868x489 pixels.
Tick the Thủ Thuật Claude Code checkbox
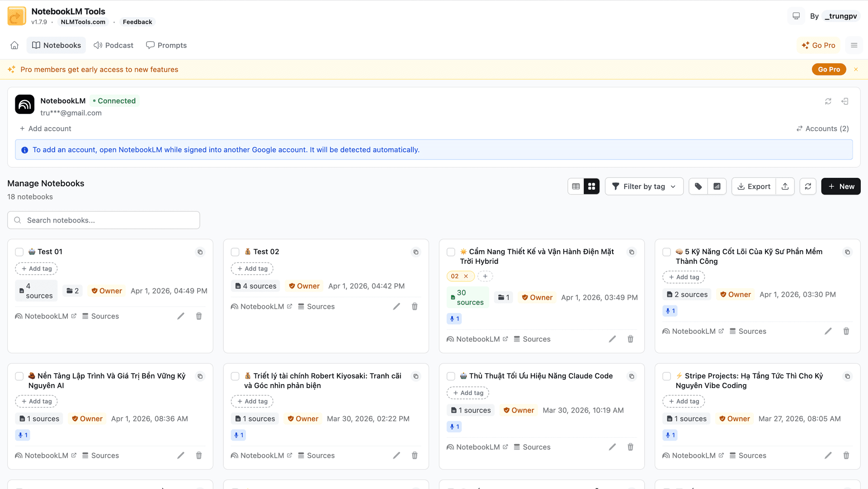pyautogui.click(x=451, y=376)
